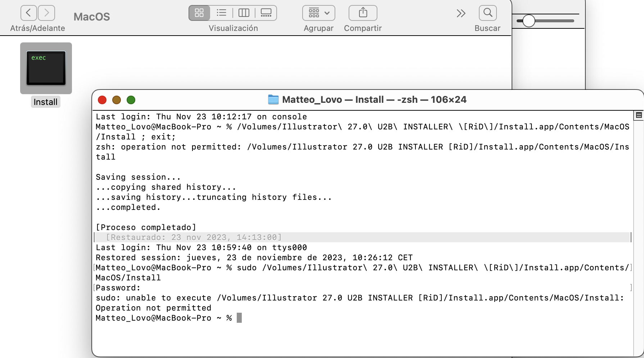Go back in Finder window
Viewport: 644px width, 358px height.
click(x=29, y=13)
